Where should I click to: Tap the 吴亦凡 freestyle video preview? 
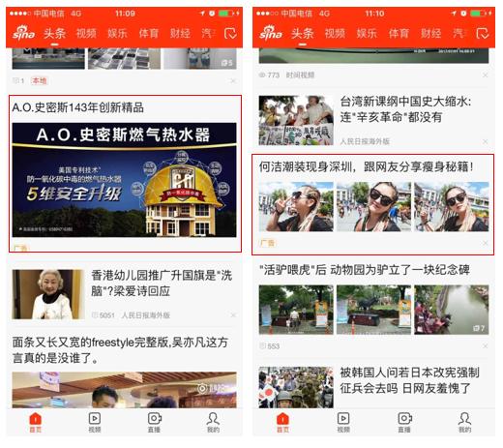pyautogui.click(x=124, y=390)
